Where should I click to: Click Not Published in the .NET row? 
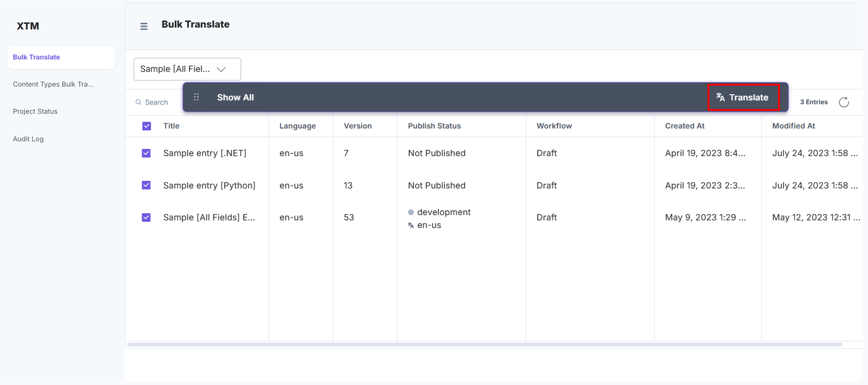[x=437, y=153]
